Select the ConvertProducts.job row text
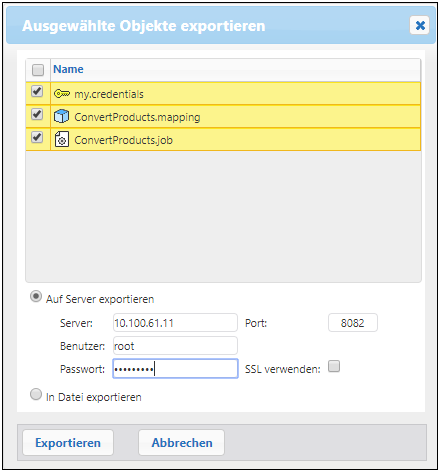This screenshot has width=440, height=472. 123,140
